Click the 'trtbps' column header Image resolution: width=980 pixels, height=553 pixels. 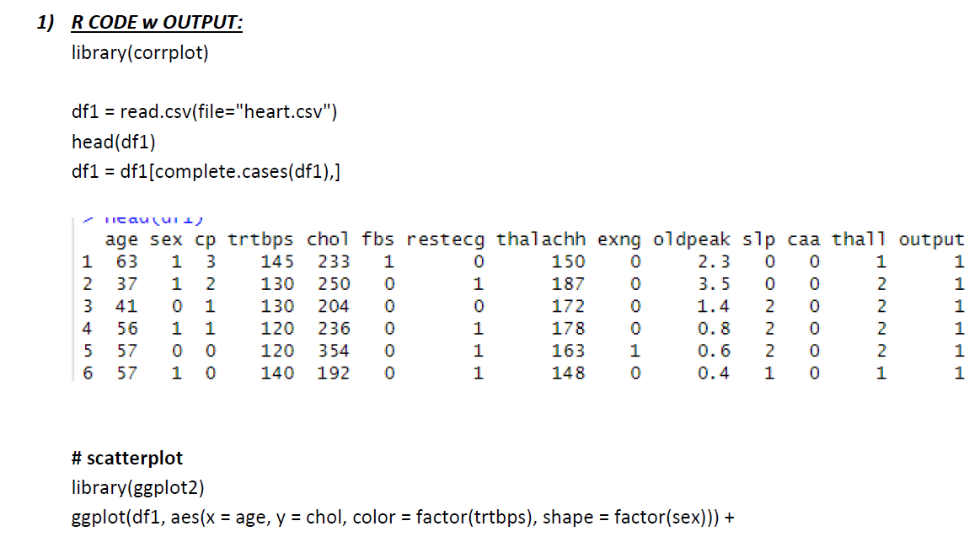[x=260, y=240]
